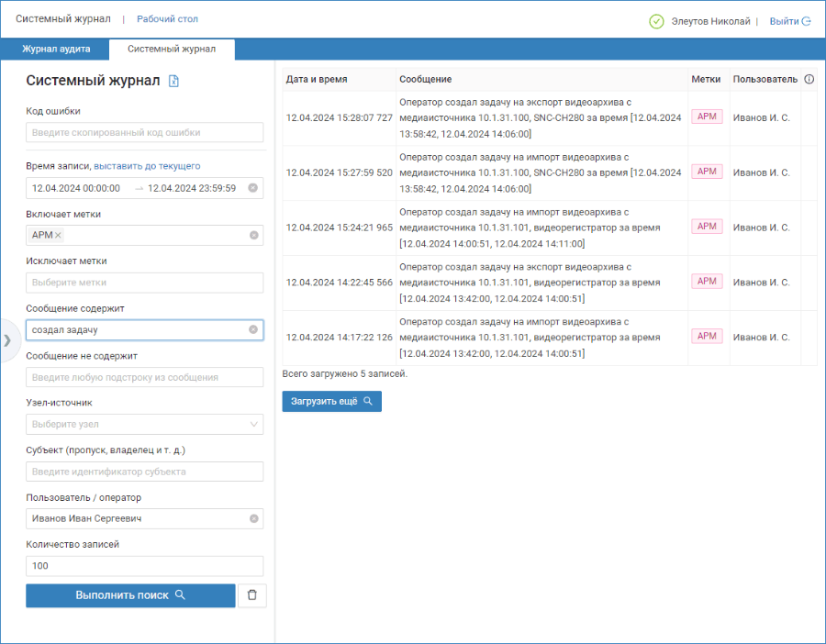This screenshot has width=826, height=644.
Task: Select the Системный журнал tab
Action: pyautogui.click(x=172, y=49)
